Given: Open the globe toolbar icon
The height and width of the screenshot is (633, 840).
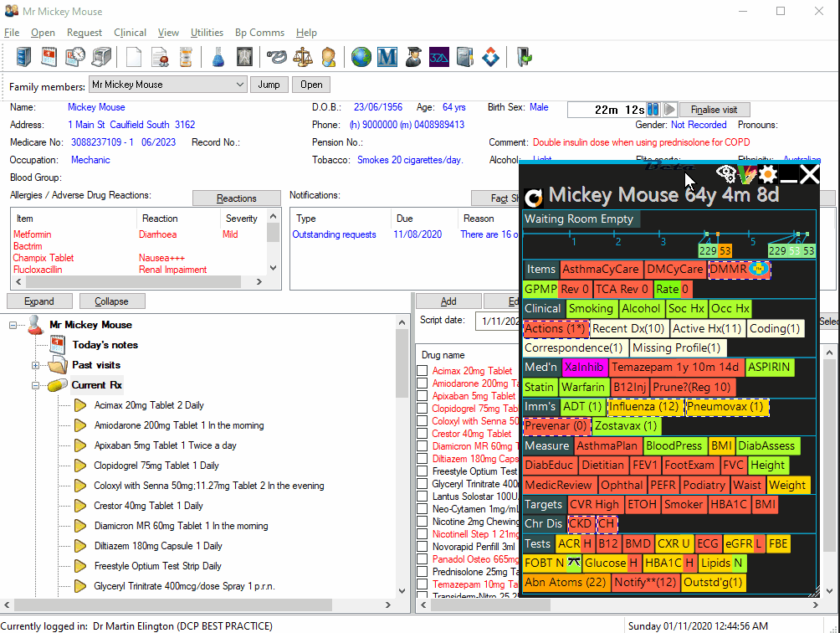Looking at the screenshot, I should coord(361,57).
